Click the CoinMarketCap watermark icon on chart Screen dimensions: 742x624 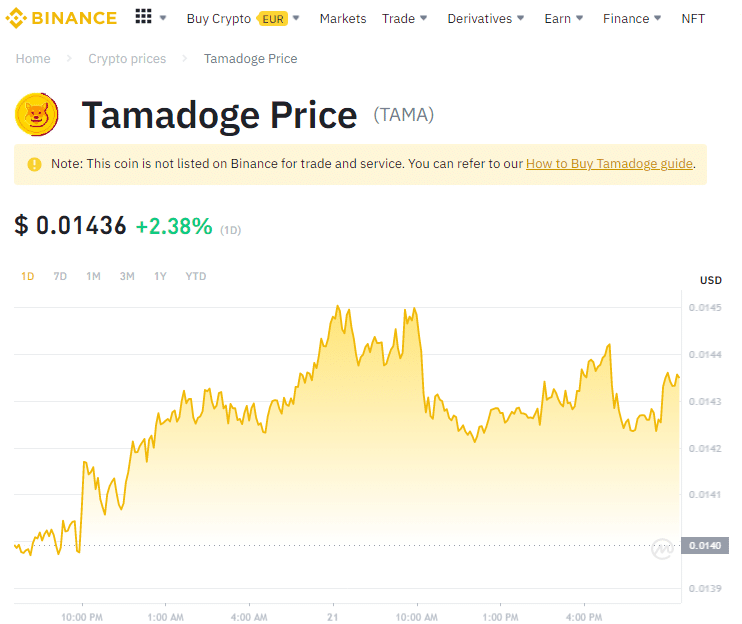pyautogui.click(x=662, y=549)
